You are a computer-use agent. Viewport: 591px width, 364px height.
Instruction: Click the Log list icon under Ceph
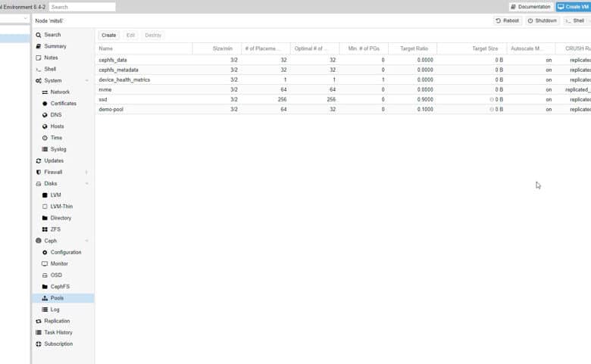45,310
